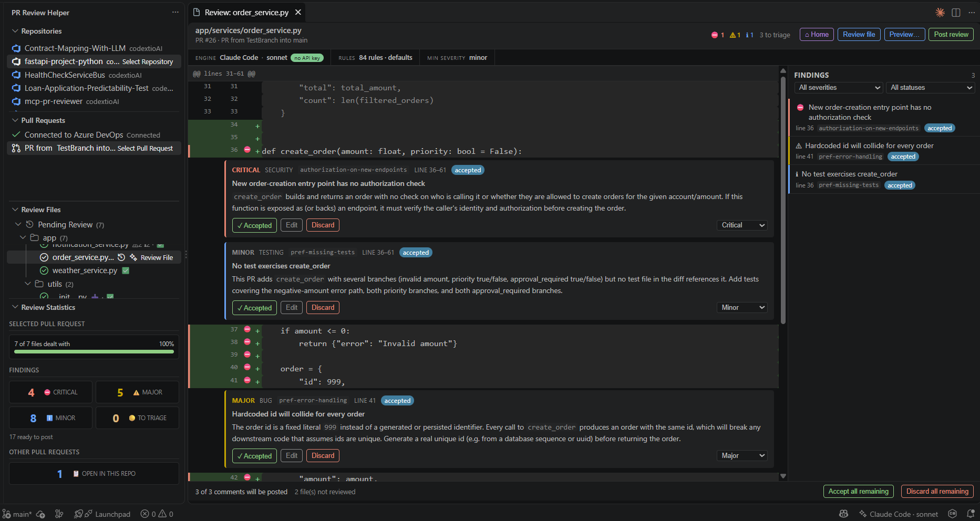Click the copilot face icon in the status bar
Image resolution: width=980 pixels, height=521 pixels.
coord(843,514)
